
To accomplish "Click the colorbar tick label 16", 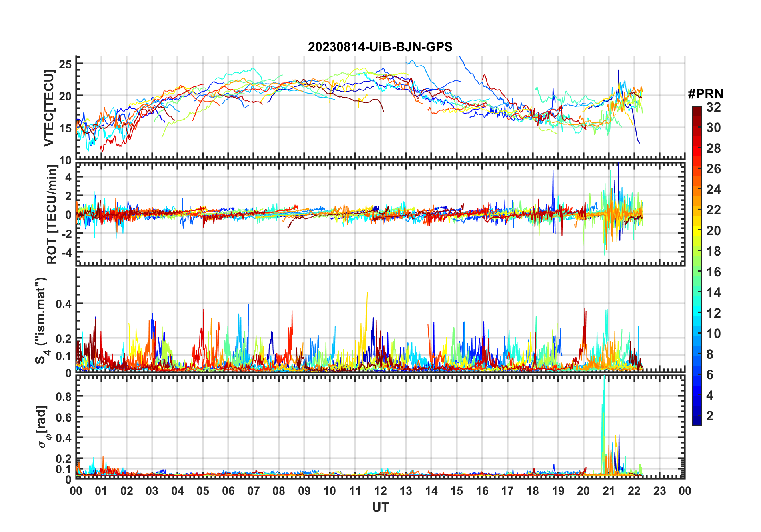I will 713,272.
